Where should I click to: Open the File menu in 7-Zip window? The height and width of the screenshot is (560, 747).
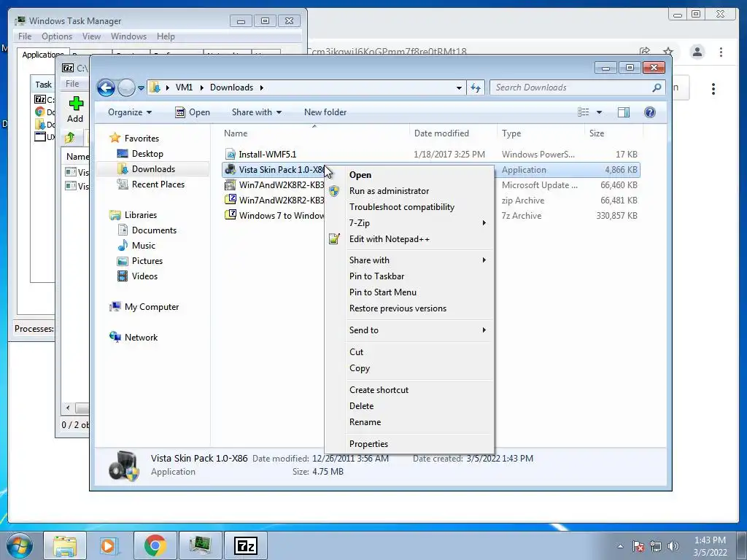(x=72, y=84)
